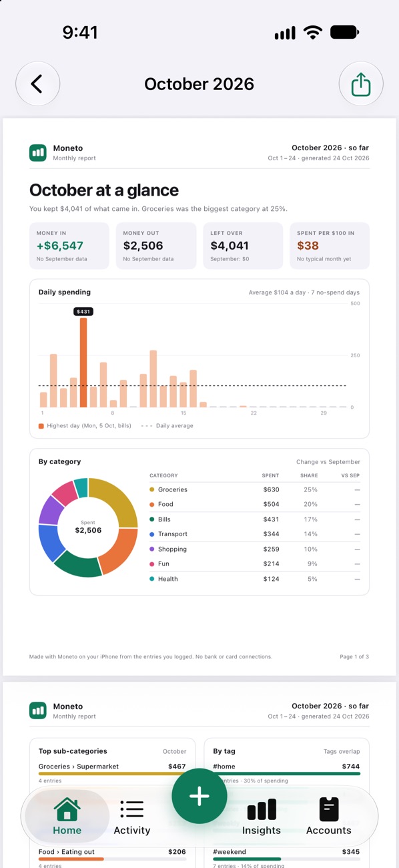Image resolution: width=399 pixels, height=868 pixels.
Task: Tap the Food orange category dot
Action: (x=152, y=505)
